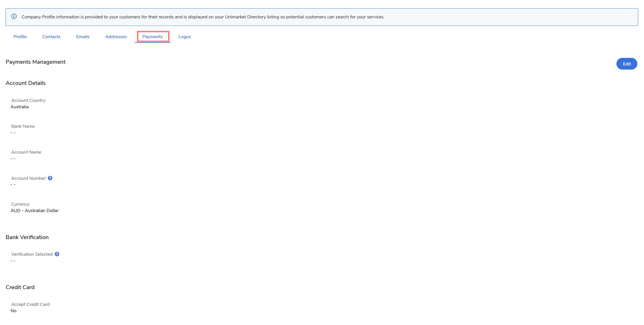Click the AUD - Australian Dollar currency value
The image size is (644, 325).
click(35, 211)
